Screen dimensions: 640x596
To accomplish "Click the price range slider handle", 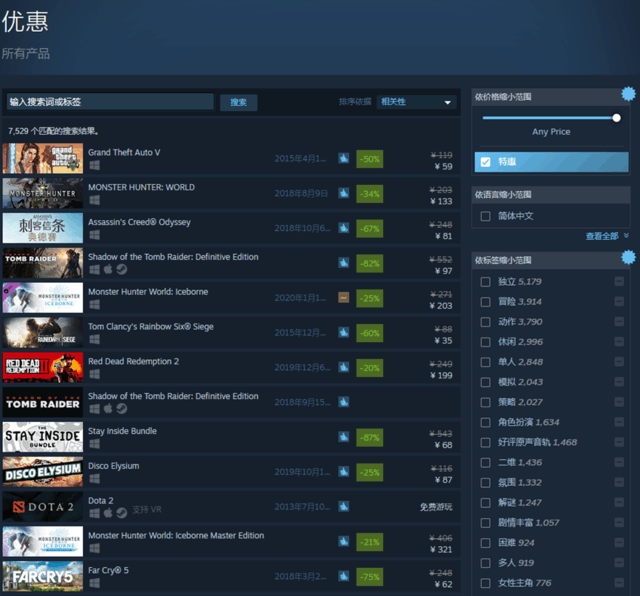I will tap(616, 118).
